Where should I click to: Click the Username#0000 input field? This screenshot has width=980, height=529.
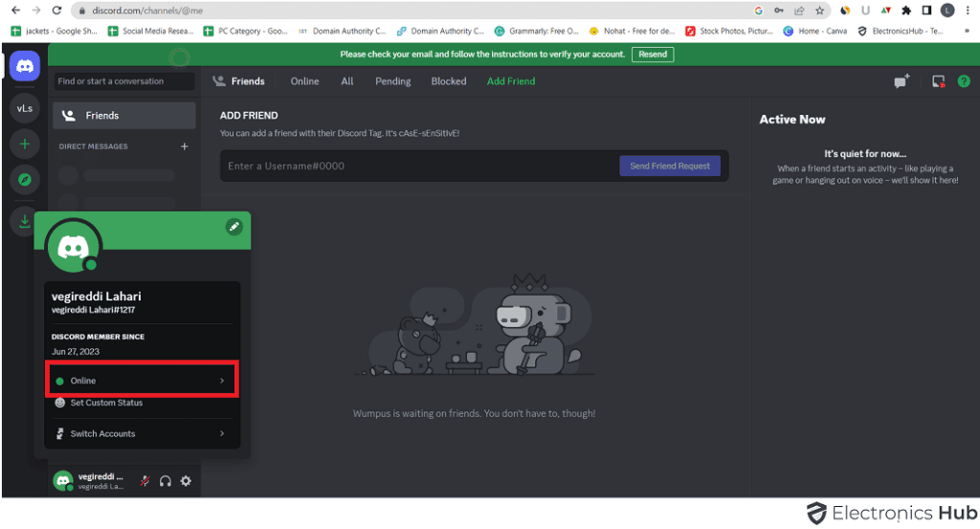[x=419, y=166]
